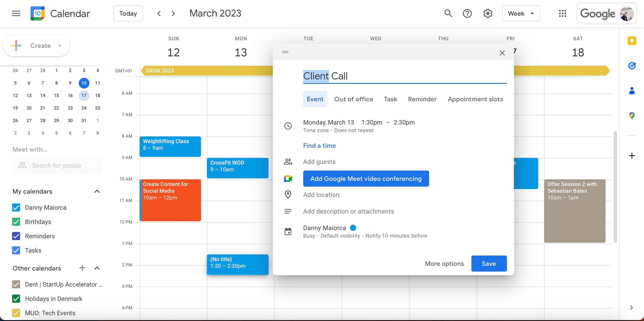Viewport: 644px width, 321px height.
Task: Click the clock icon beside event time
Action: (x=288, y=126)
